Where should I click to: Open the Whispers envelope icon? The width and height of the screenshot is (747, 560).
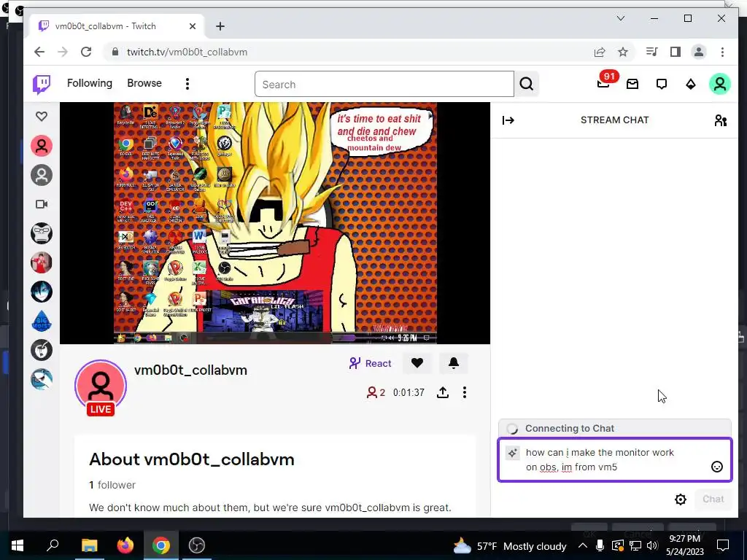pyautogui.click(x=632, y=85)
